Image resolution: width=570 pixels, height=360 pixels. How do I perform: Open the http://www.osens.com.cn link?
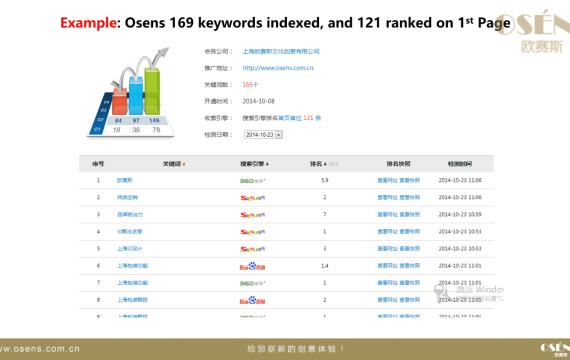pos(278,68)
